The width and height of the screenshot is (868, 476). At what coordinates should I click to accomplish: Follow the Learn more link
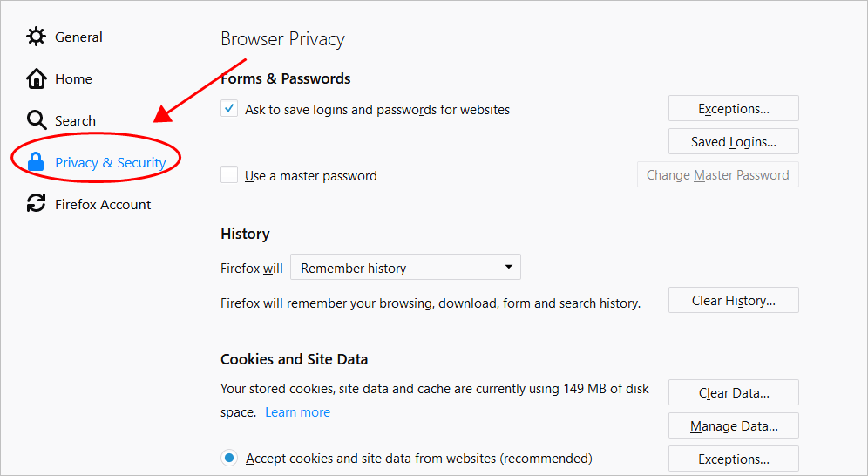point(298,412)
